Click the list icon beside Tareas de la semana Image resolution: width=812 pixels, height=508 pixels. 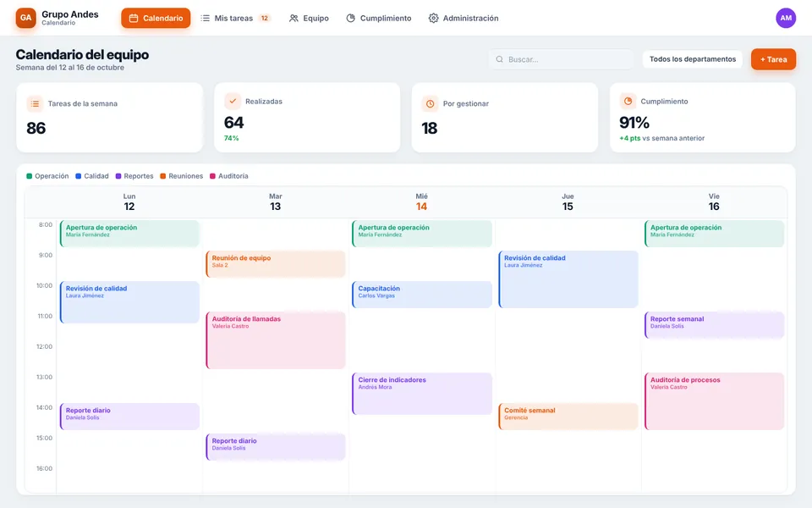pyautogui.click(x=35, y=103)
